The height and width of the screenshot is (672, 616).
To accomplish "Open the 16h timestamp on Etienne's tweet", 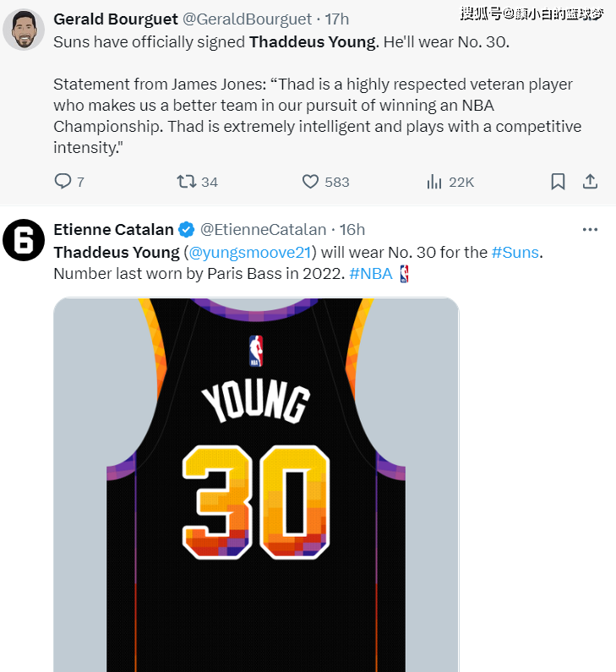I will (352, 230).
